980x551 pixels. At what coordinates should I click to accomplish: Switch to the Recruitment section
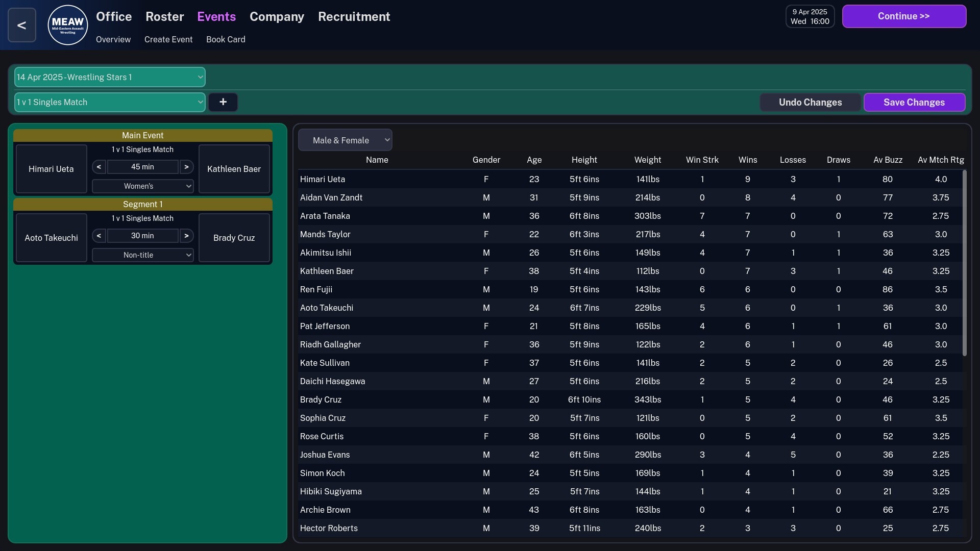[354, 17]
